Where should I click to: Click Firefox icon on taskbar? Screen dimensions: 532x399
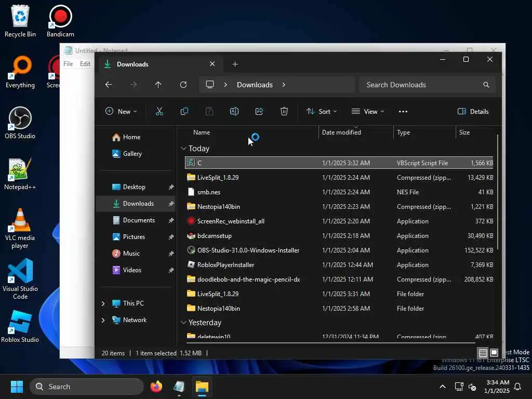point(156,387)
